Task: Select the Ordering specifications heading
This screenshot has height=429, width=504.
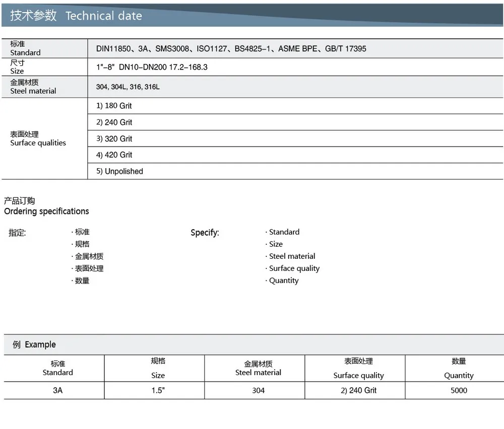Action: coord(46,211)
